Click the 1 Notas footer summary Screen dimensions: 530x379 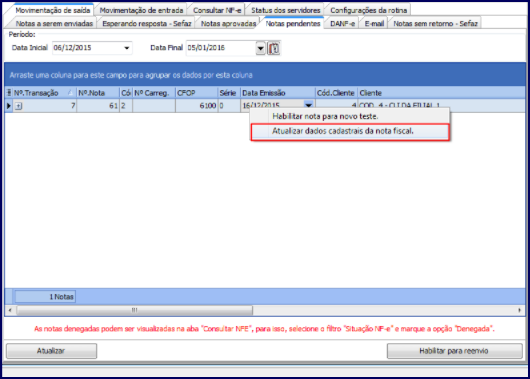pyautogui.click(x=45, y=297)
